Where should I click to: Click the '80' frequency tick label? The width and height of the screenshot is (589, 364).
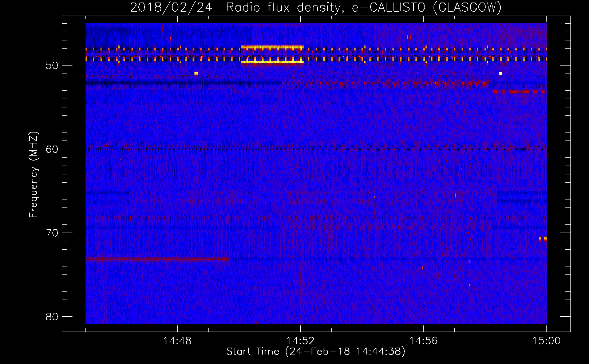(x=52, y=317)
